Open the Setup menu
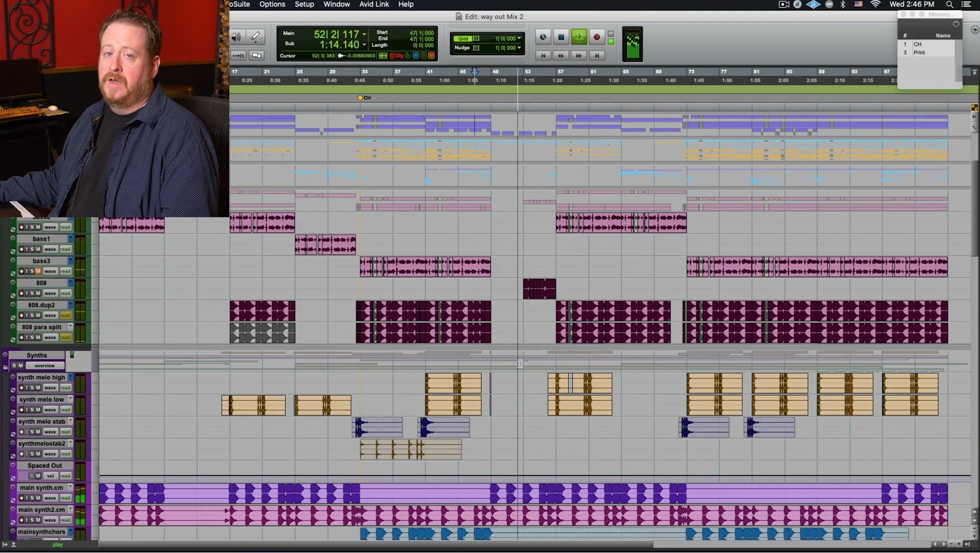The image size is (980, 553). point(304,4)
